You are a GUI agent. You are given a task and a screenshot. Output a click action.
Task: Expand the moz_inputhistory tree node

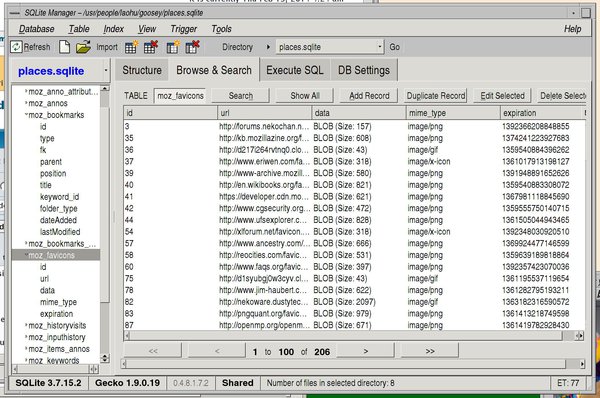tap(26, 337)
